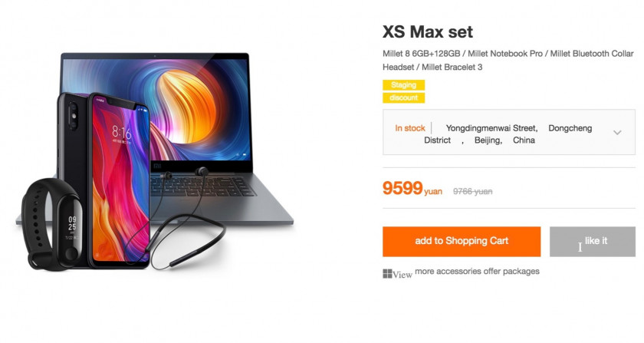This screenshot has height=343, width=644.
Task: Click the Millet 8 bundle description text
Action: pyautogui.click(x=508, y=60)
